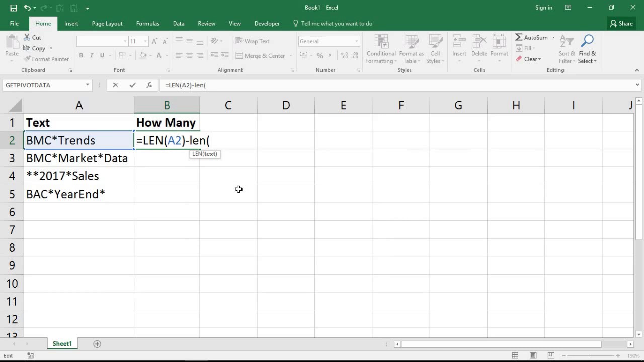Confirm the formula with the checkmark
644x362 pixels.
coord(132,85)
